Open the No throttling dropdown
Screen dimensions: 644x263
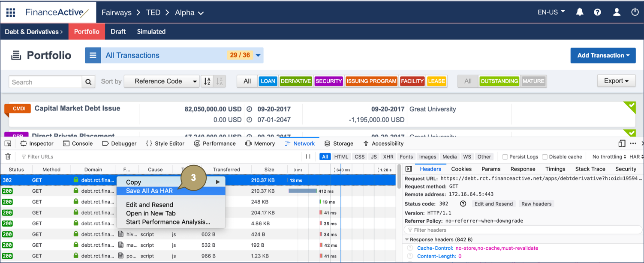click(608, 156)
